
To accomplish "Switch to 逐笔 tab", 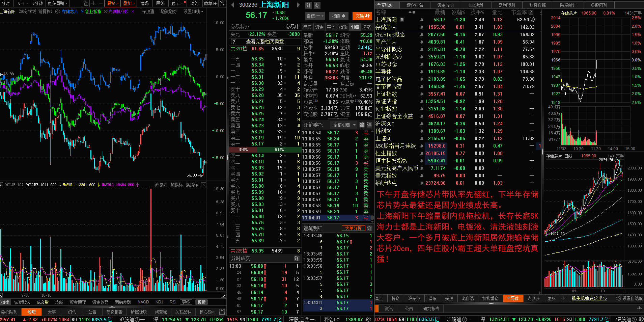I will 366,27.
